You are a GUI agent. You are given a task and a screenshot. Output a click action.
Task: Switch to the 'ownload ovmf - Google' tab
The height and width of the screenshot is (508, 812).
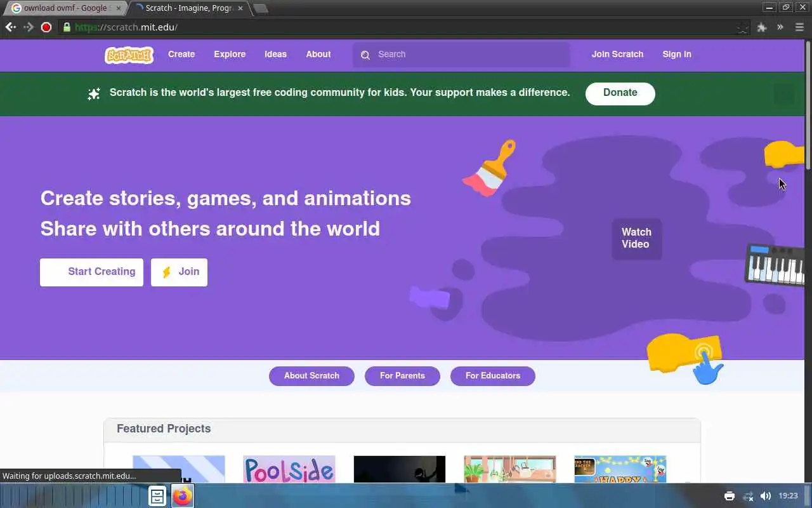(65, 8)
